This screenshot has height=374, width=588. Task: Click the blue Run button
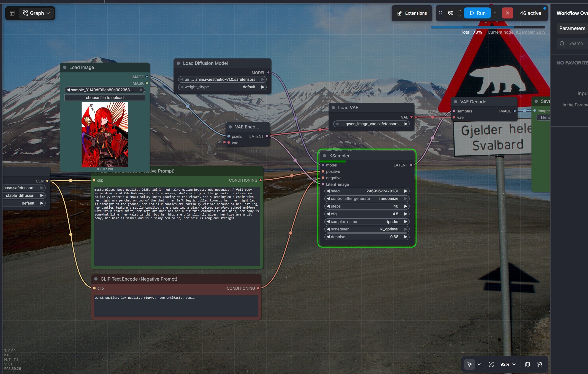coord(477,13)
